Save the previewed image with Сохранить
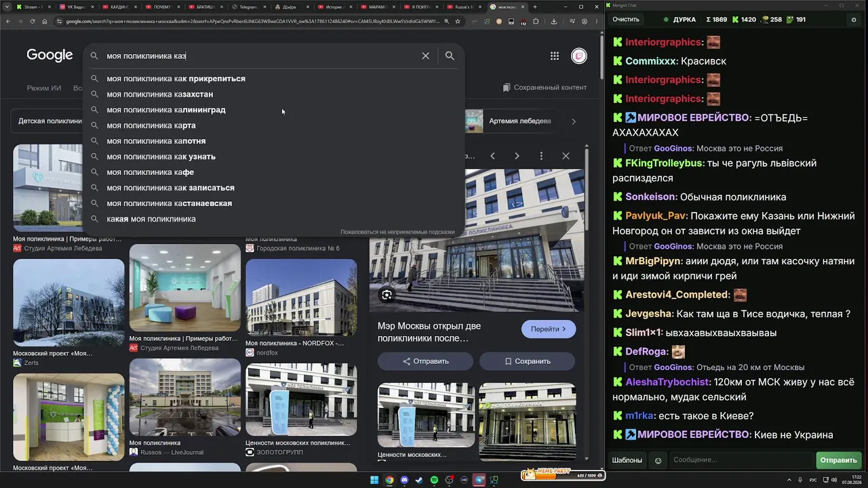Screen dimensions: 868x488 [527, 361]
